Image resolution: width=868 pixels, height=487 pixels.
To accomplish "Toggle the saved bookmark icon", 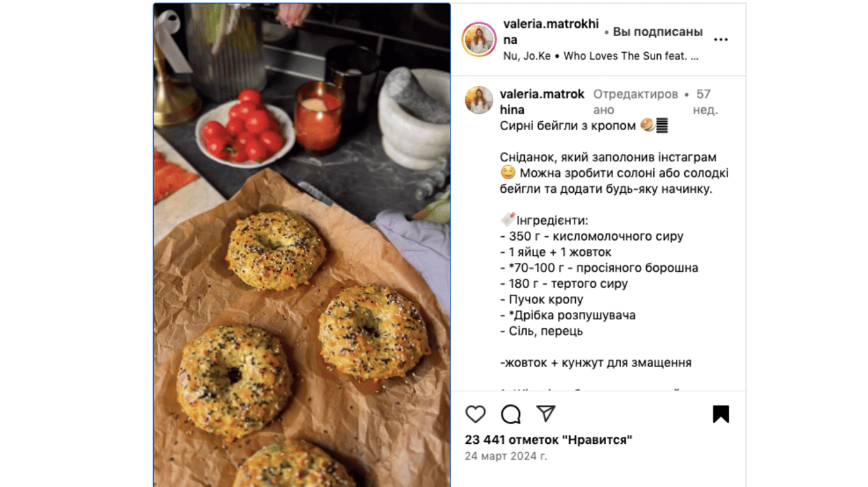I will point(721,415).
